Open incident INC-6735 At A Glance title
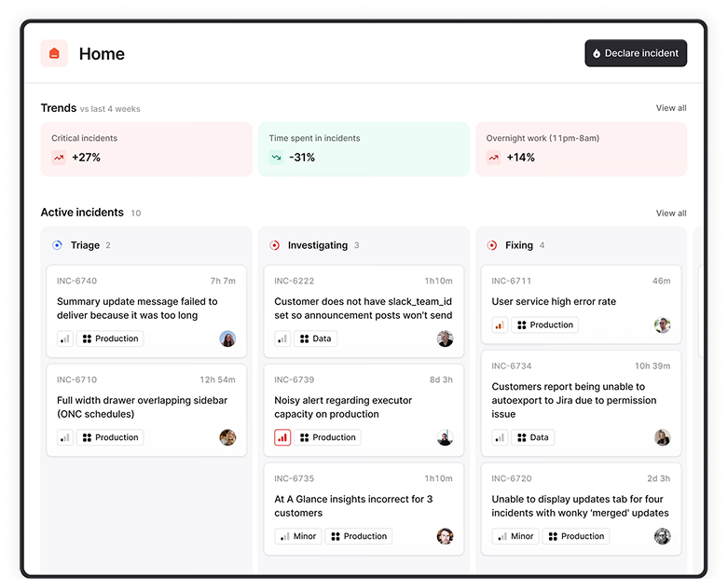The width and height of the screenshot is (728, 579). click(x=353, y=506)
